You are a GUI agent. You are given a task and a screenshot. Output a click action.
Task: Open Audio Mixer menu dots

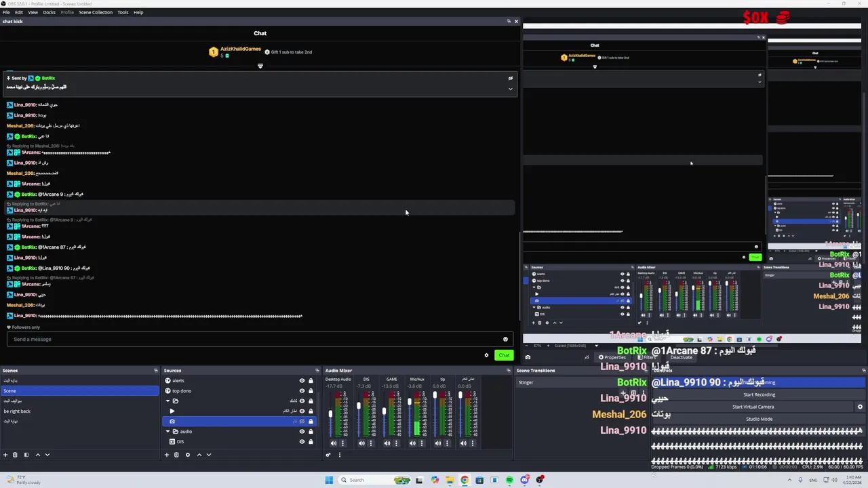339,455
